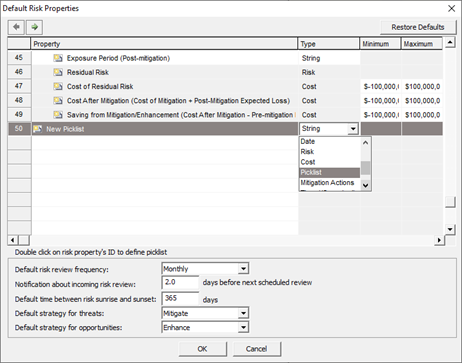Click notification days input field showing 2.0
Viewport: 462px width, 363px height.
click(180, 282)
